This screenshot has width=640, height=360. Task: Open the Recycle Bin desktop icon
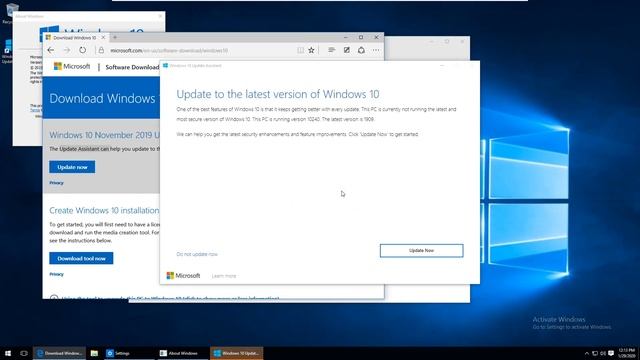(x=11, y=12)
